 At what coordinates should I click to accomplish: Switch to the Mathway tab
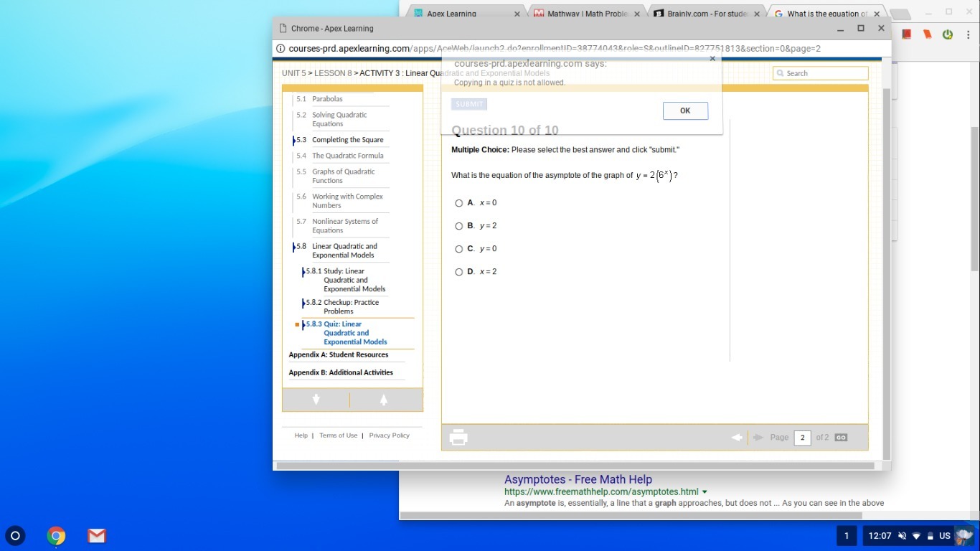(587, 14)
